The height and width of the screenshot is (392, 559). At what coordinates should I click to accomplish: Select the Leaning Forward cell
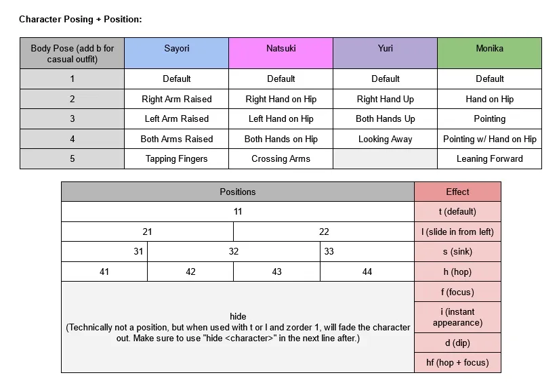pos(489,159)
